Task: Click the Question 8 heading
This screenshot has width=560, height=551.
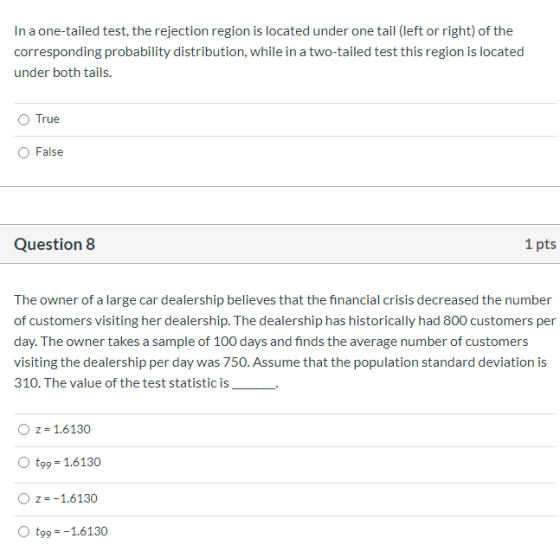Action: tap(54, 244)
